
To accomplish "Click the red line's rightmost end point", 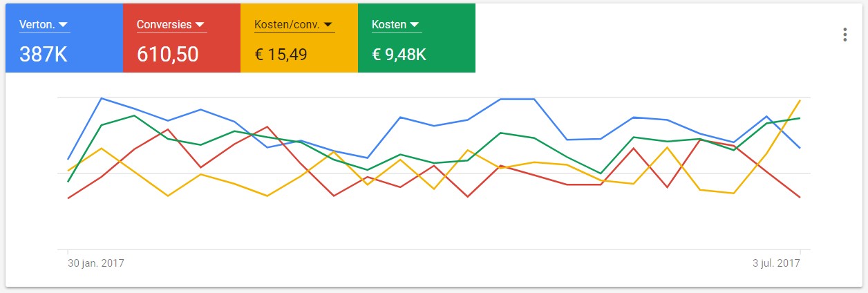I will click(800, 198).
